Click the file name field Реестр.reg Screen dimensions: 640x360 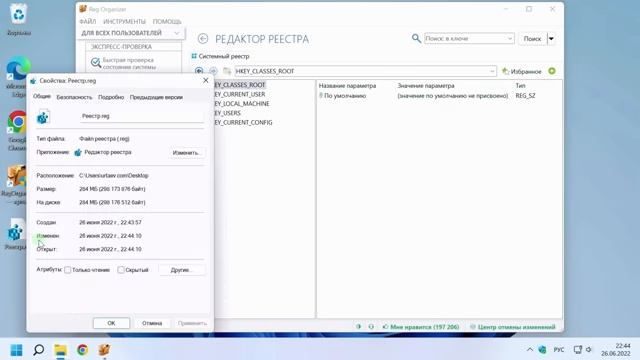[x=142, y=116]
